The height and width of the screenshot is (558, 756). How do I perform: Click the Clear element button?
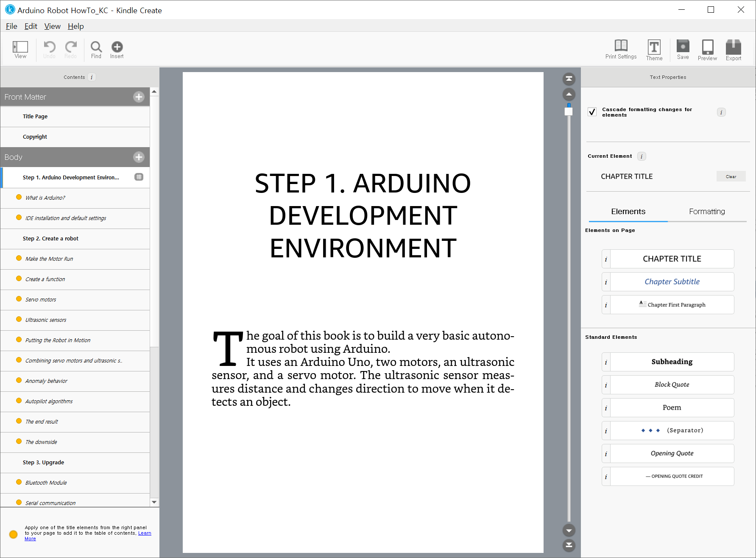[731, 176]
